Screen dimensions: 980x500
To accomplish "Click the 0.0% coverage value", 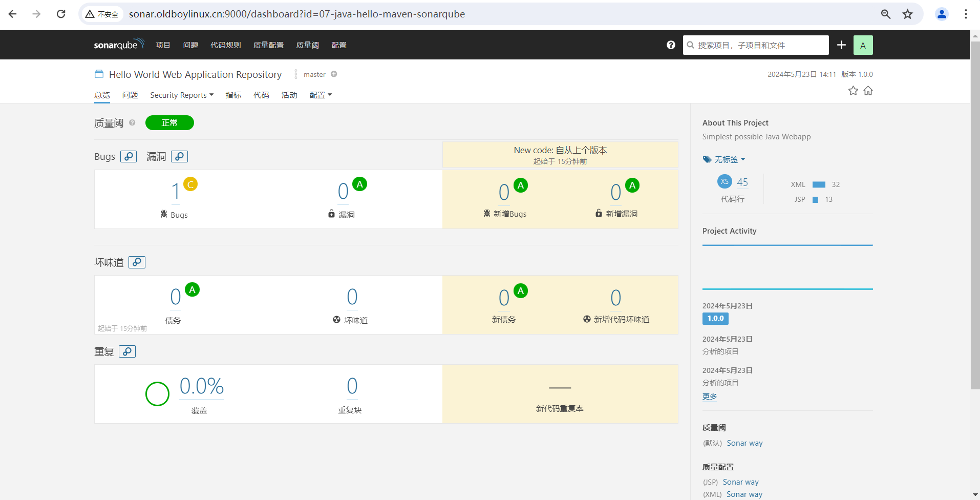I will [202, 386].
